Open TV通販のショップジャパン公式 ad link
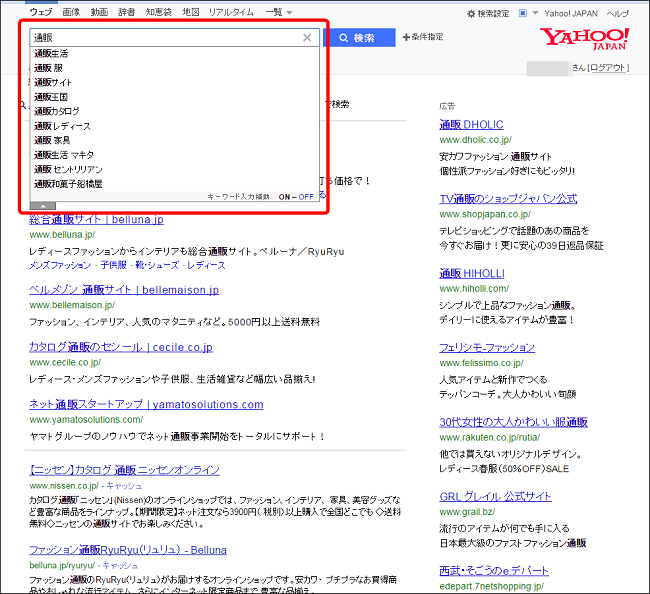Image resolution: width=650 pixels, height=594 pixels. [x=508, y=199]
